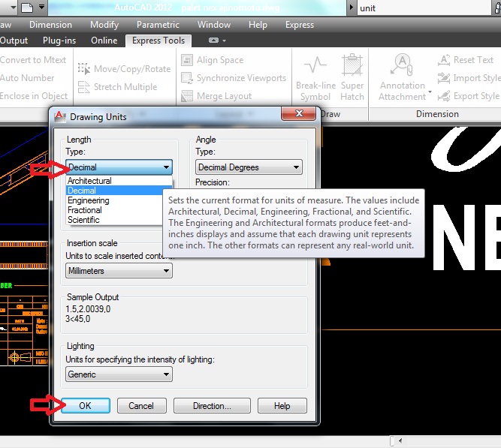Click the horizontal scrollbar left arrow
Screen dimensions: 501x448
tap(400, 441)
